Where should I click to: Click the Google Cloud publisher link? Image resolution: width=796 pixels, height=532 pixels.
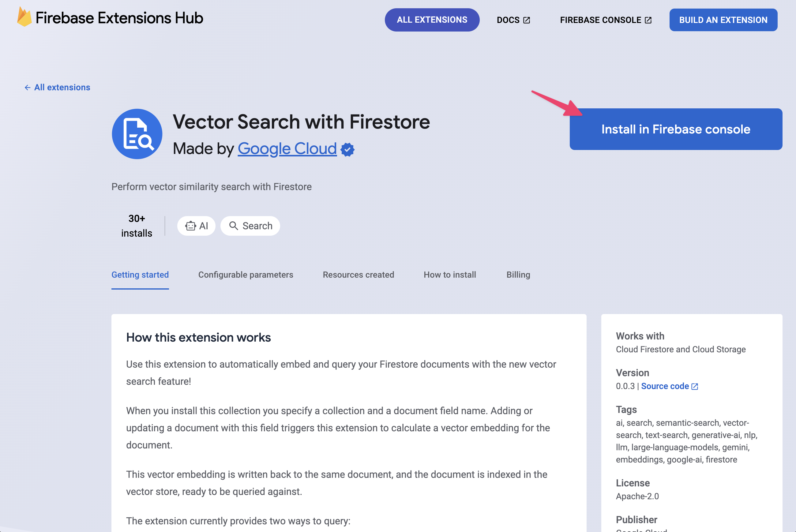coord(287,148)
